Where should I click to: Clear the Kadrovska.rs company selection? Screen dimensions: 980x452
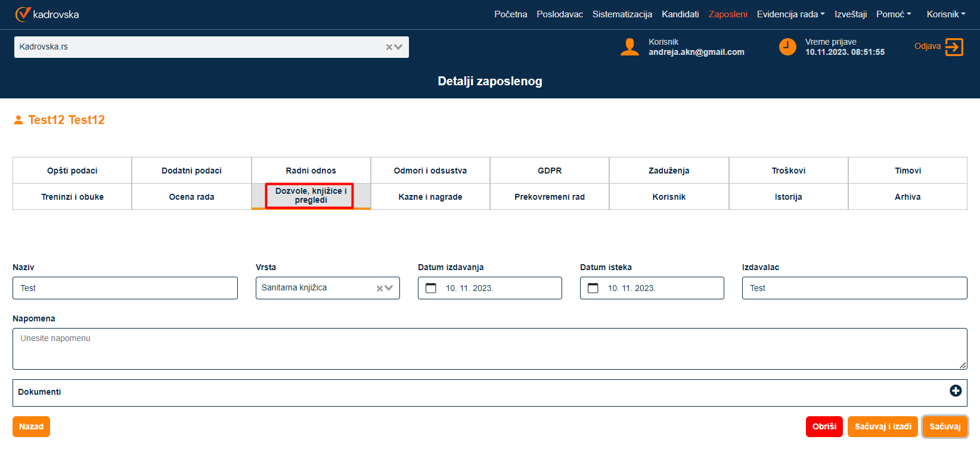pyautogui.click(x=389, y=47)
